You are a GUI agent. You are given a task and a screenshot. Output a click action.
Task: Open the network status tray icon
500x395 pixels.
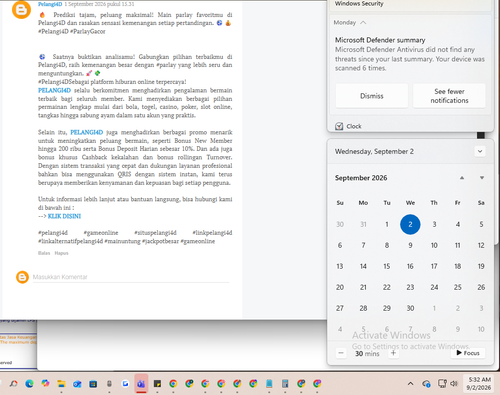[x=442, y=384]
